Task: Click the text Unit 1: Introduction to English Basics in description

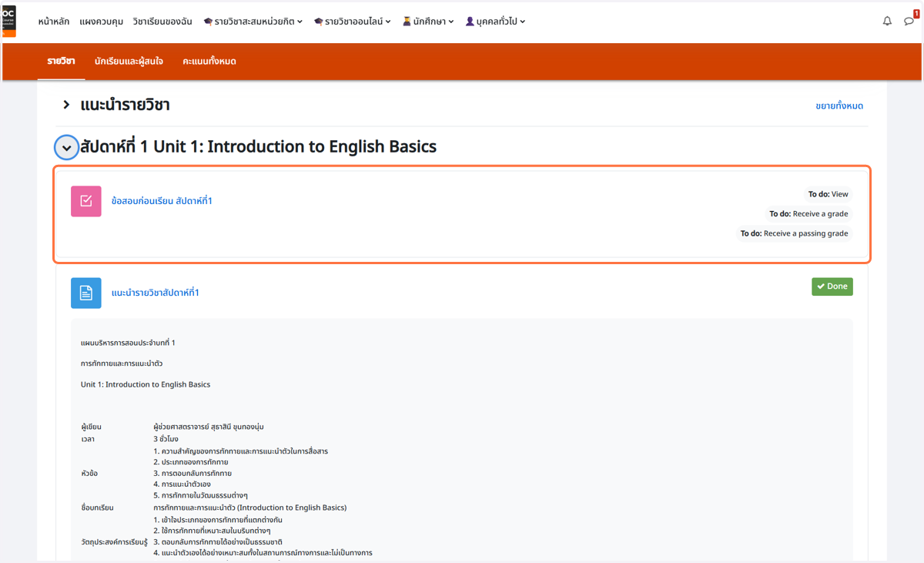Action: click(146, 384)
